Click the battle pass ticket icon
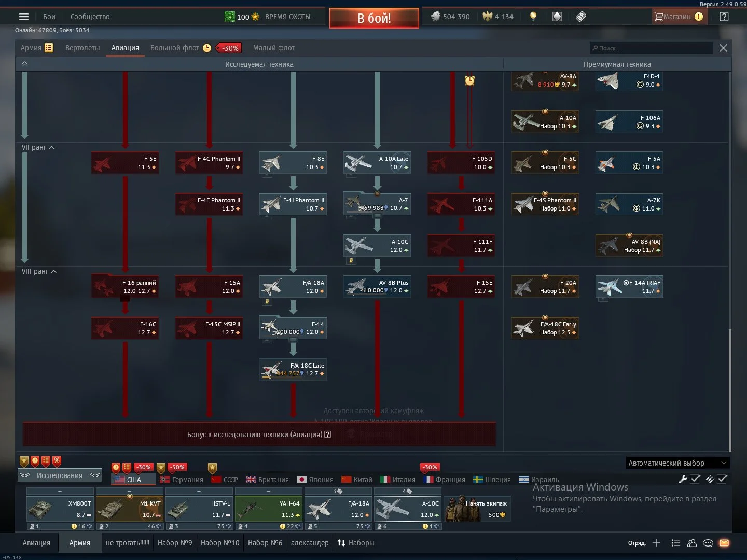This screenshot has width=747, height=560. coord(581,17)
